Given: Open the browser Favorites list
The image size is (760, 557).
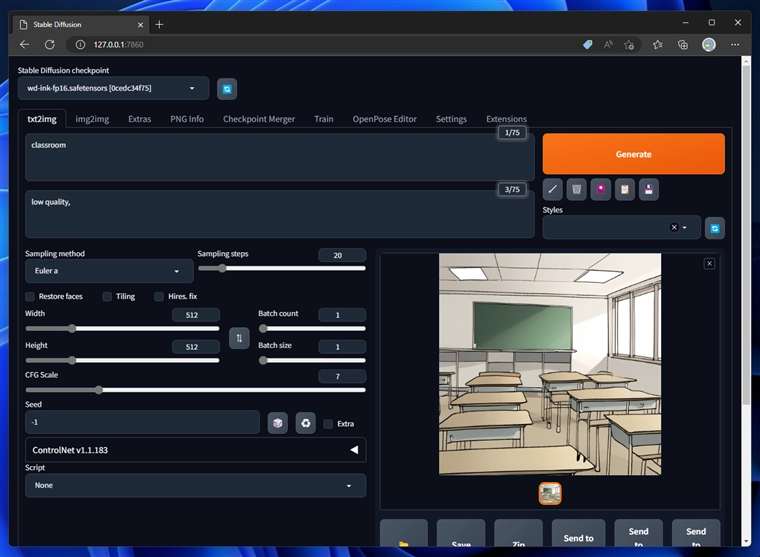Looking at the screenshot, I should click(x=657, y=45).
